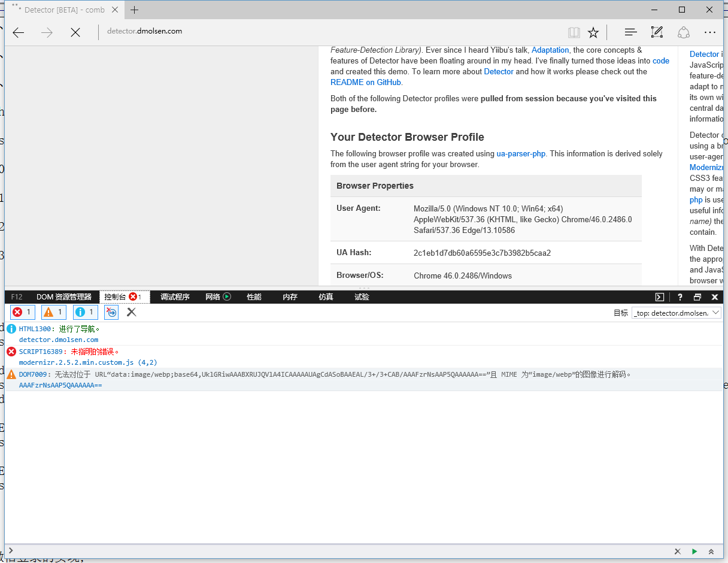Close the F12 developer tools

[x=714, y=297]
